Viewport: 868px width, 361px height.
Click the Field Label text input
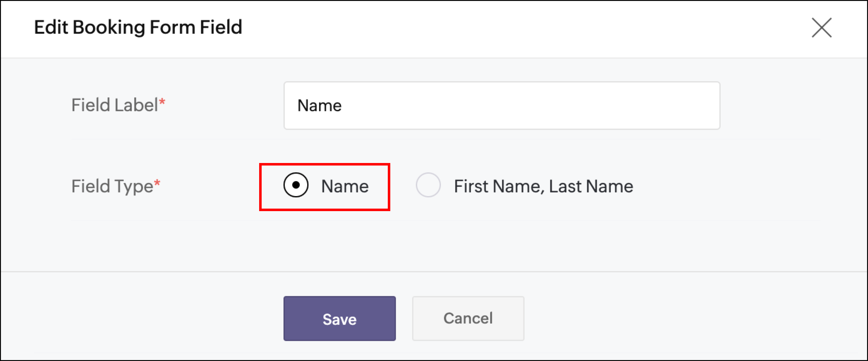501,106
